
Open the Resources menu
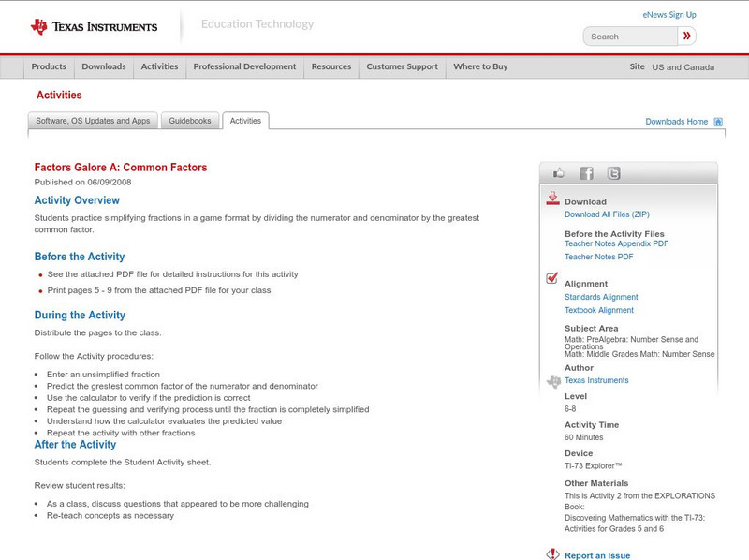click(x=331, y=66)
